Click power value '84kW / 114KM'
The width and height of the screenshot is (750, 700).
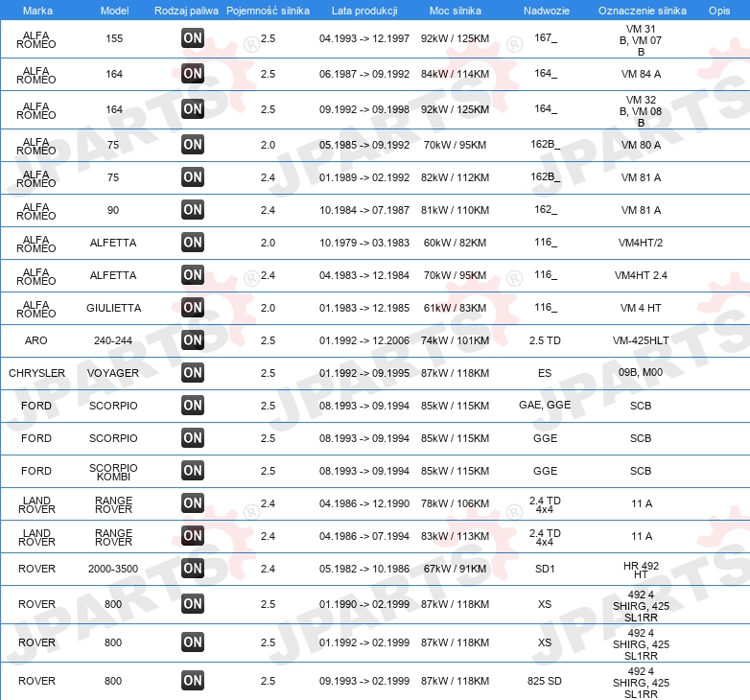455,74
